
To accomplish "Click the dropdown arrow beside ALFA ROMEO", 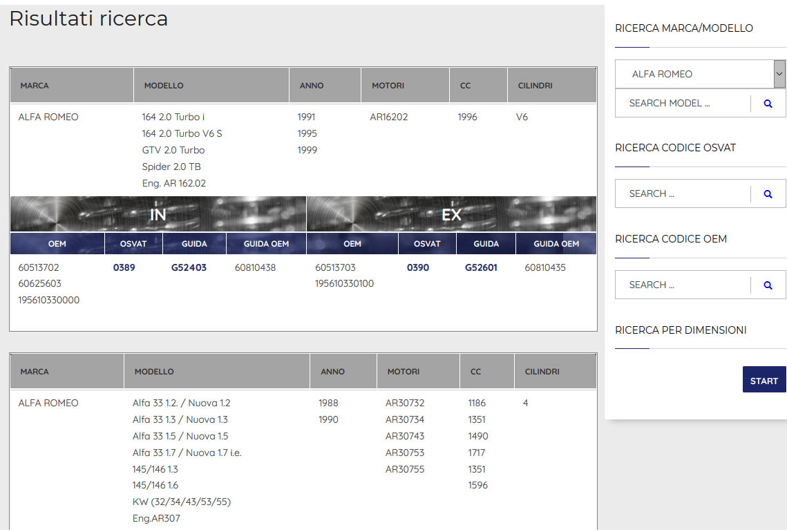I will point(779,73).
